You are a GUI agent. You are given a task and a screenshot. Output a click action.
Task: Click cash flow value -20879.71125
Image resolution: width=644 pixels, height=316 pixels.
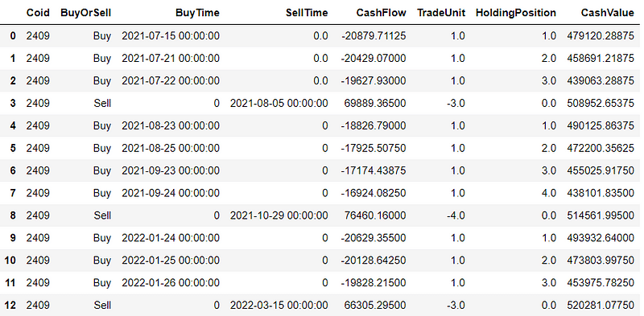374,36
